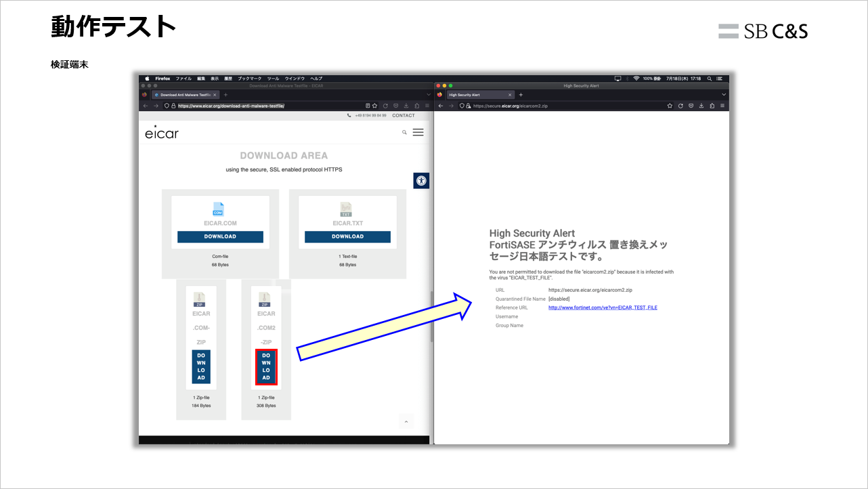Open the fortinet.com EICAR_TEST_FILE reference link

pos(603,307)
